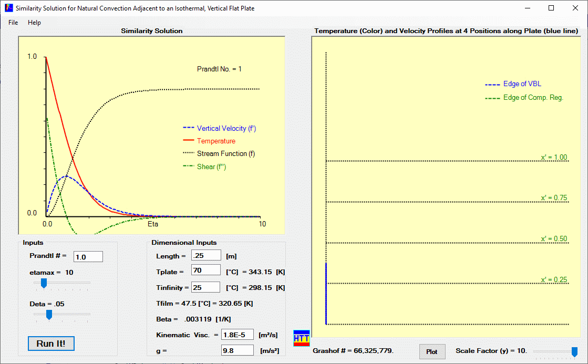588x364 pixels.
Task: Click the Deta slider thumb
Action: (x=49, y=315)
